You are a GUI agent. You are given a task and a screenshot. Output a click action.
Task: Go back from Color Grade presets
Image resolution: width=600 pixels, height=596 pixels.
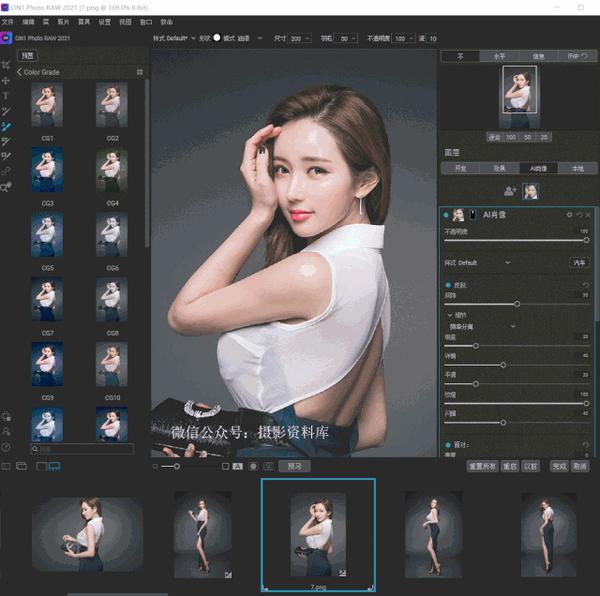tap(19, 72)
